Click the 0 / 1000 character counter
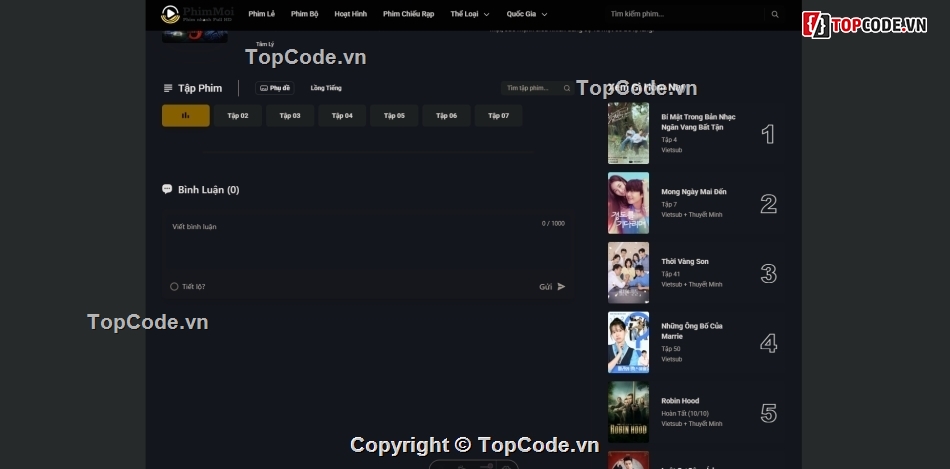The height and width of the screenshot is (469, 950). [553, 224]
